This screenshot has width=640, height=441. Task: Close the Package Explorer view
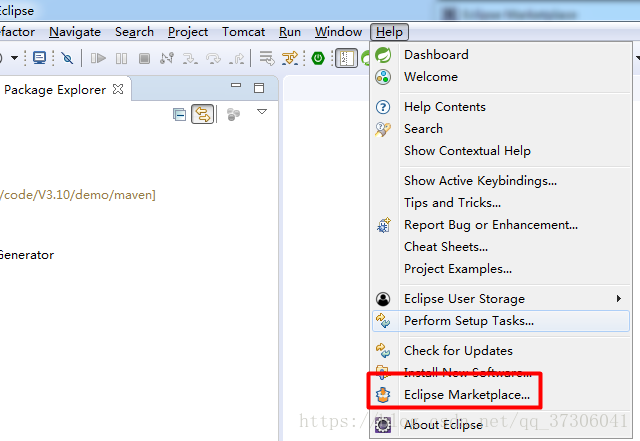[x=118, y=89]
